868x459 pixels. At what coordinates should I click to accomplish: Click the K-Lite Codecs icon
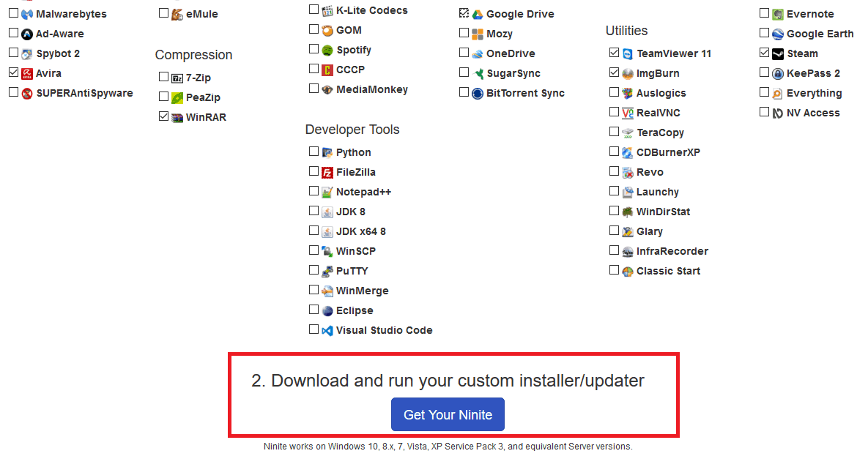coord(327,10)
